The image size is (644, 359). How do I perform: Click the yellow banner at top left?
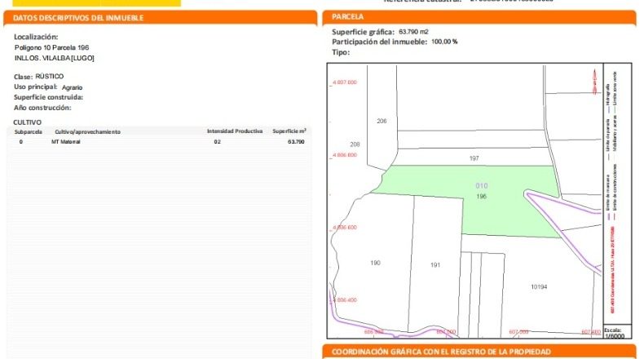click(96, 3)
